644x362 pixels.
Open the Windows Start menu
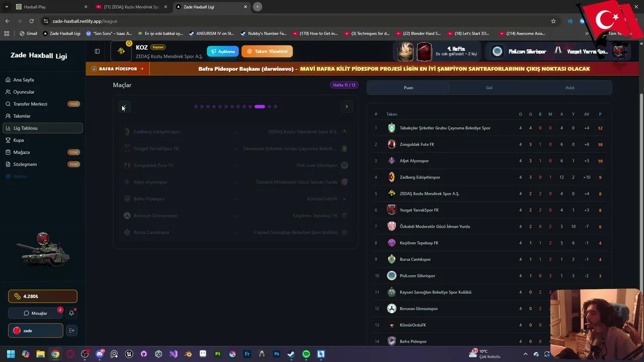(11, 354)
